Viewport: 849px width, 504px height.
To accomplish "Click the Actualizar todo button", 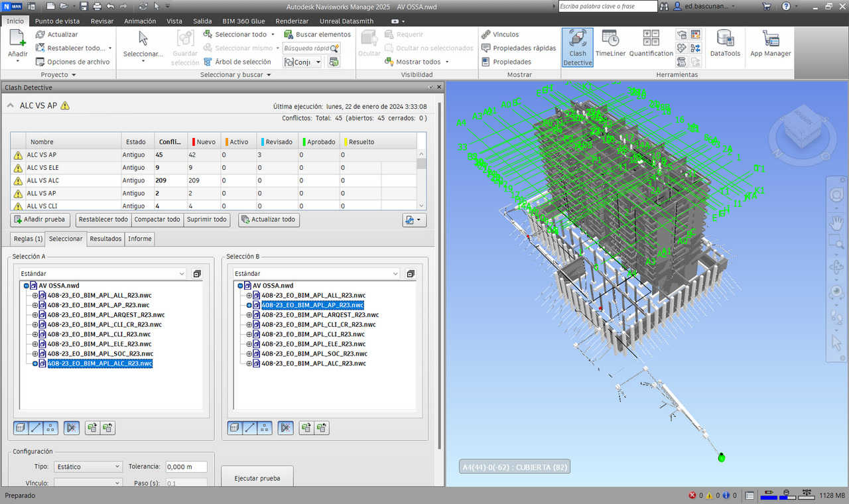I will pos(269,220).
